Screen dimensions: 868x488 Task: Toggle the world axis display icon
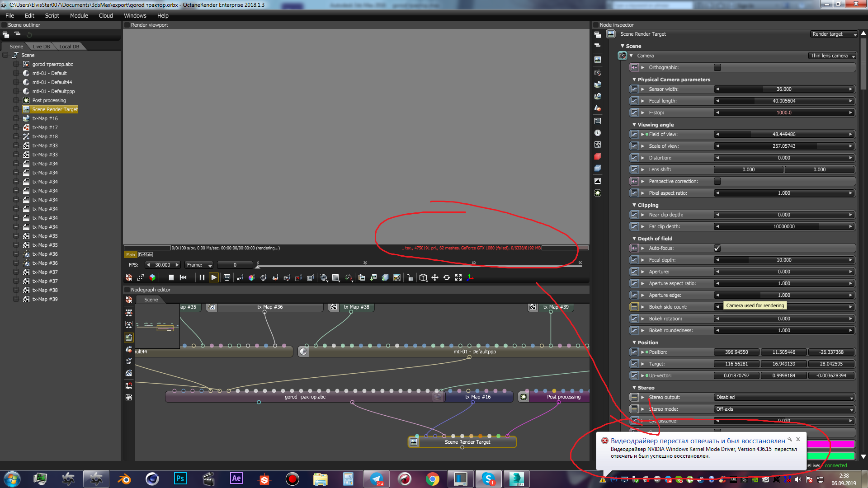point(470,277)
